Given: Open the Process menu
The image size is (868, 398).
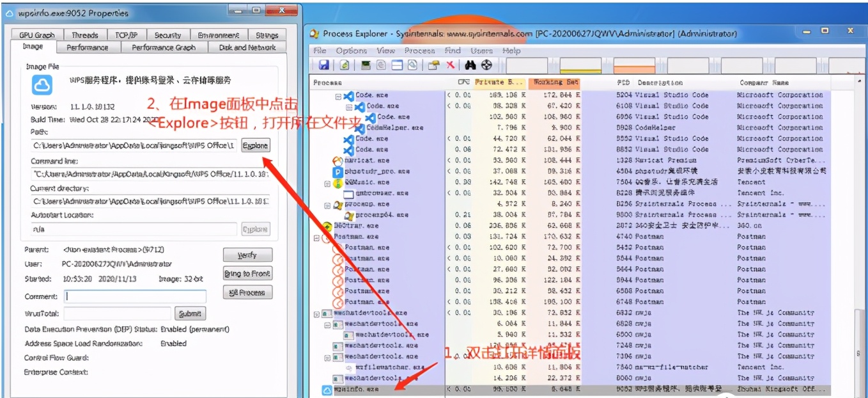Looking at the screenshot, I should pos(419,51).
